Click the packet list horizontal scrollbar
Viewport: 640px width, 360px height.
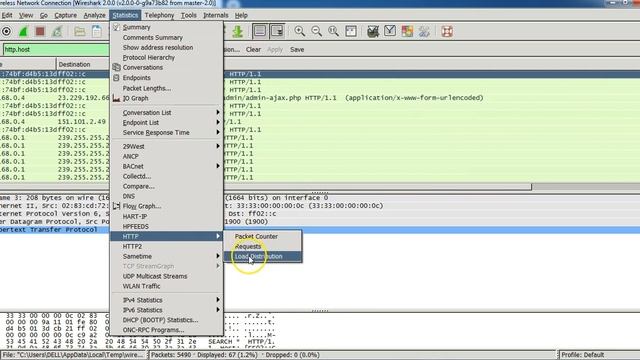265,187
